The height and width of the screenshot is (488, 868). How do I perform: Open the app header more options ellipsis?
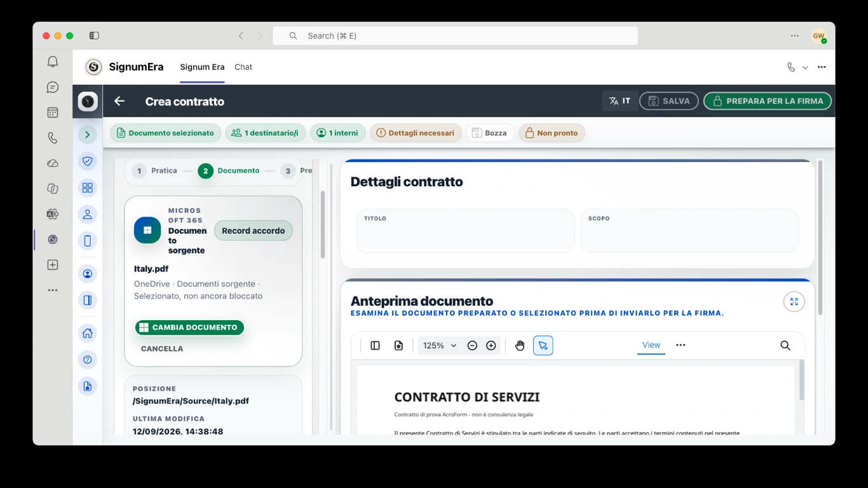[x=822, y=67]
